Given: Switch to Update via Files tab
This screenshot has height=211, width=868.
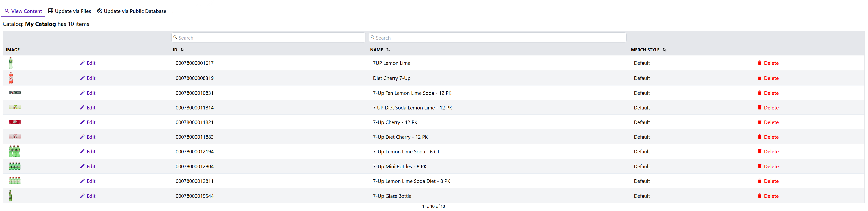Looking at the screenshot, I should 70,11.
